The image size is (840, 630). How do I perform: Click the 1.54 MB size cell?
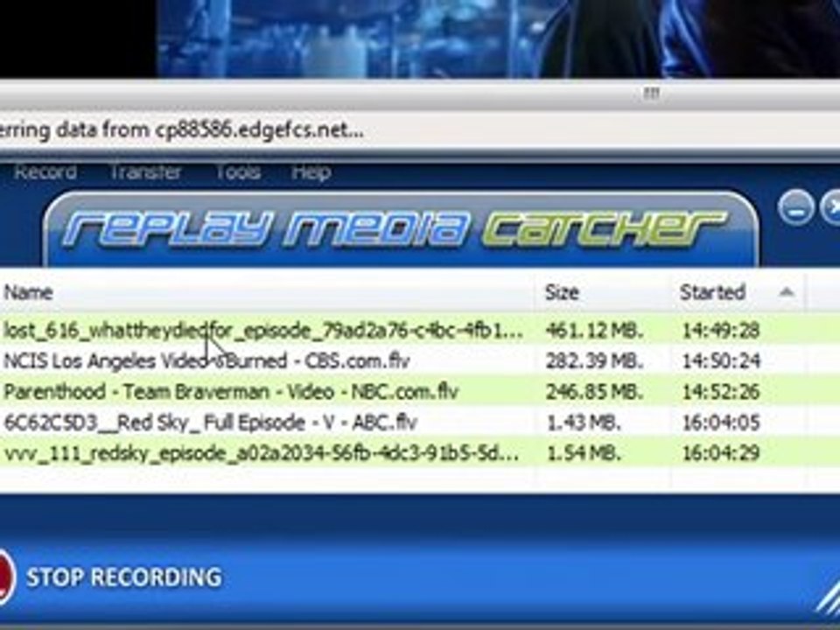point(583,454)
